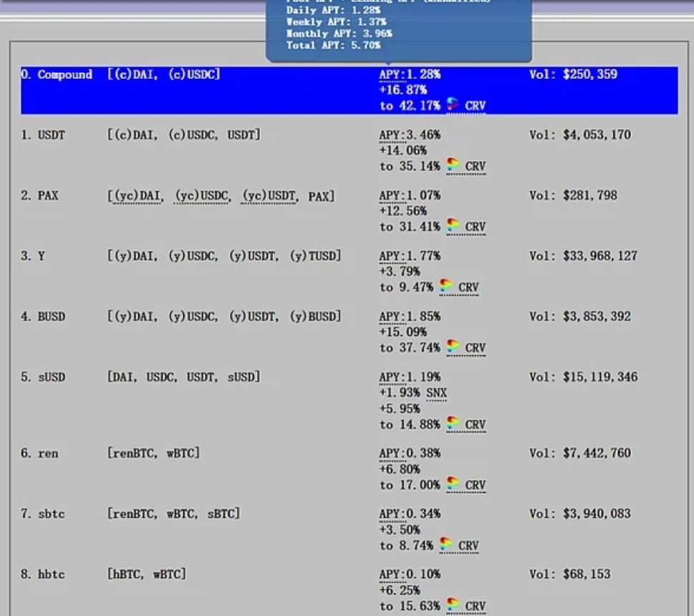Click the CRV icon in ren row
Image resolution: width=694 pixels, height=616 pixels.
[x=453, y=484]
